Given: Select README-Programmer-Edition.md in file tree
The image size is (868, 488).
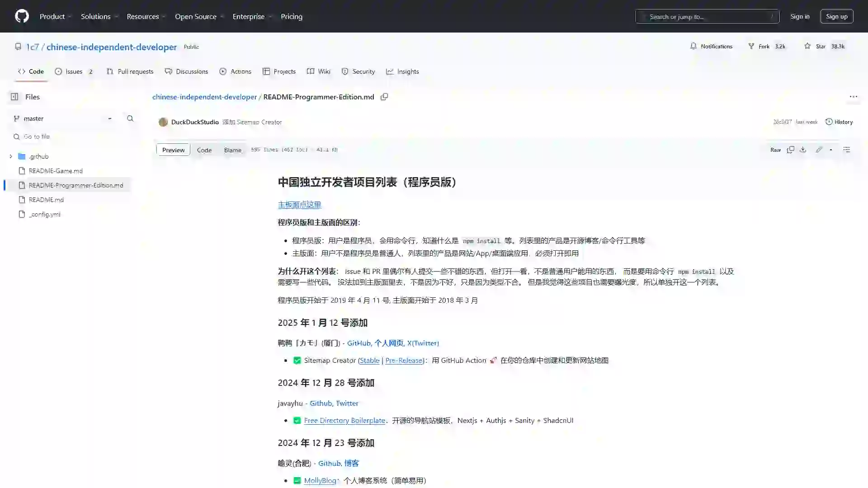Looking at the screenshot, I should pyautogui.click(x=76, y=185).
